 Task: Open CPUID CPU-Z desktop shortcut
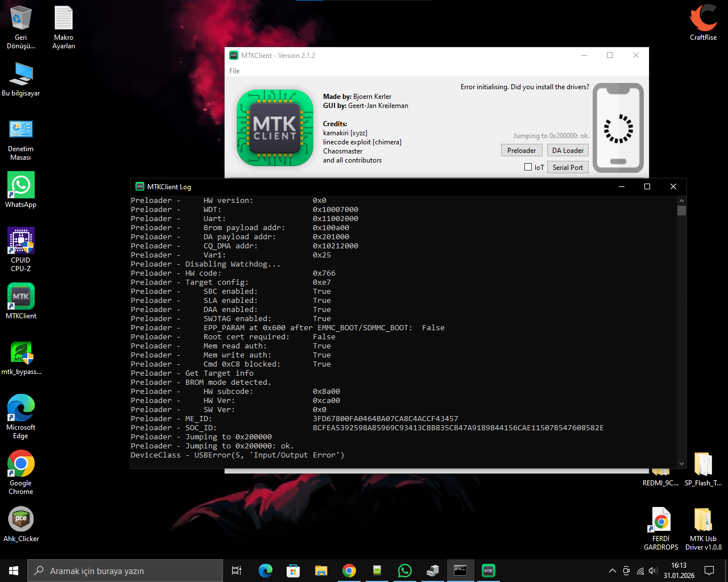pyautogui.click(x=21, y=250)
